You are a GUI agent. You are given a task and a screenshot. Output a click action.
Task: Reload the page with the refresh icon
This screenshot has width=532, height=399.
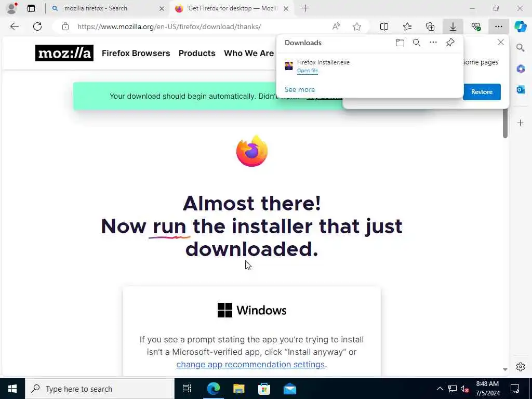[x=37, y=26]
